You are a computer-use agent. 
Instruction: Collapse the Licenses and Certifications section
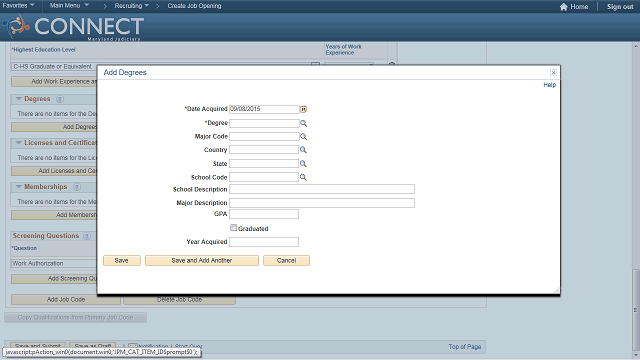click(18, 143)
